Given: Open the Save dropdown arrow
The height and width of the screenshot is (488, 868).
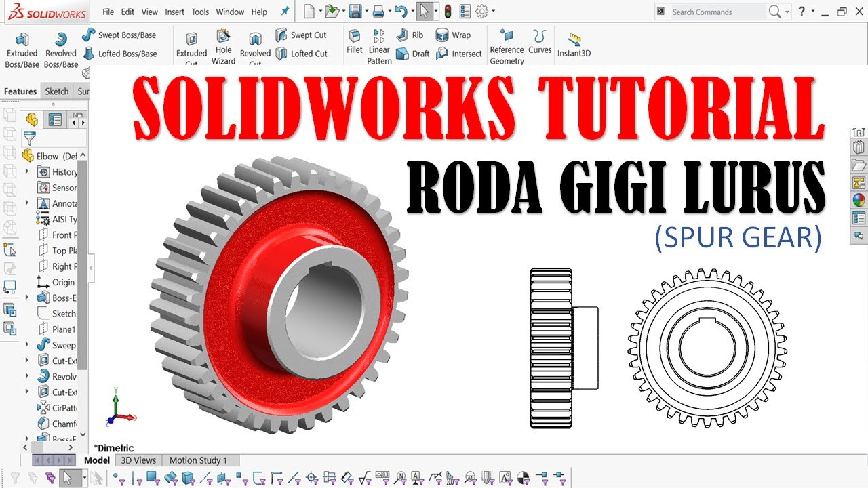Looking at the screenshot, I should 366,12.
